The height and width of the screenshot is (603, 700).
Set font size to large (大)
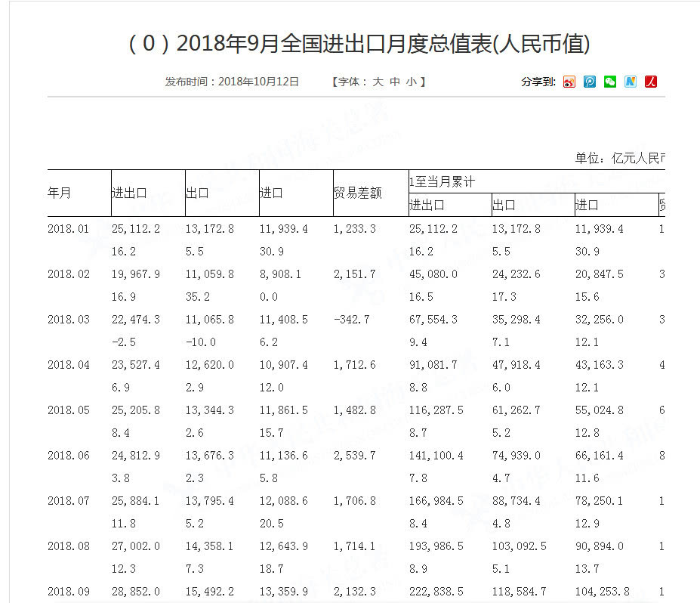(378, 82)
